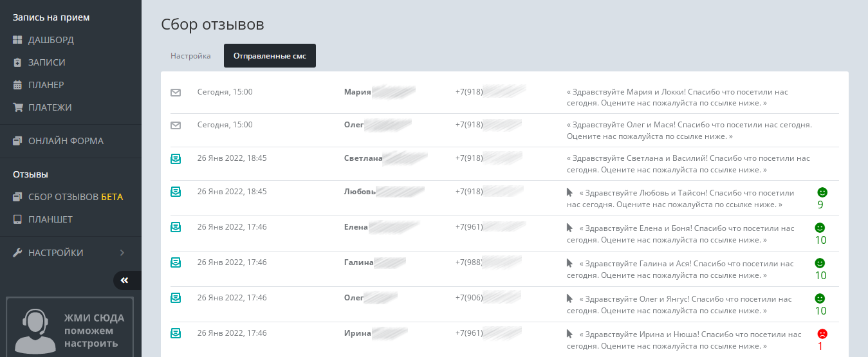Click the Dashboard grid icon in sidebar
Image resolution: width=868 pixels, height=357 pixels.
point(17,40)
